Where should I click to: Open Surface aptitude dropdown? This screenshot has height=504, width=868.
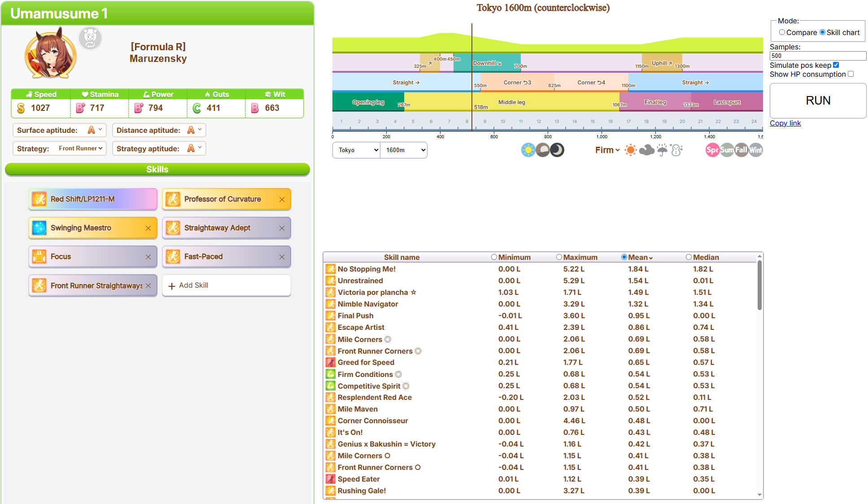point(95,130)
